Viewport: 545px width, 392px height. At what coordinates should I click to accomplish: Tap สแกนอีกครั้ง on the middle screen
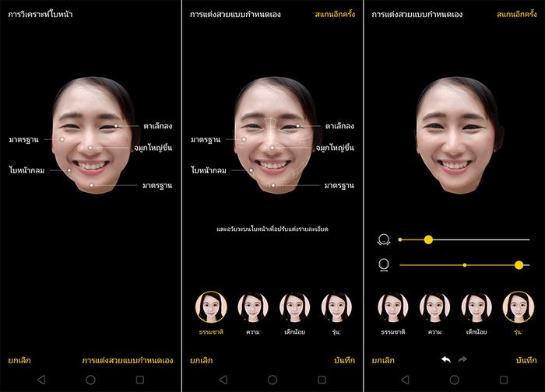pos(335,14)
